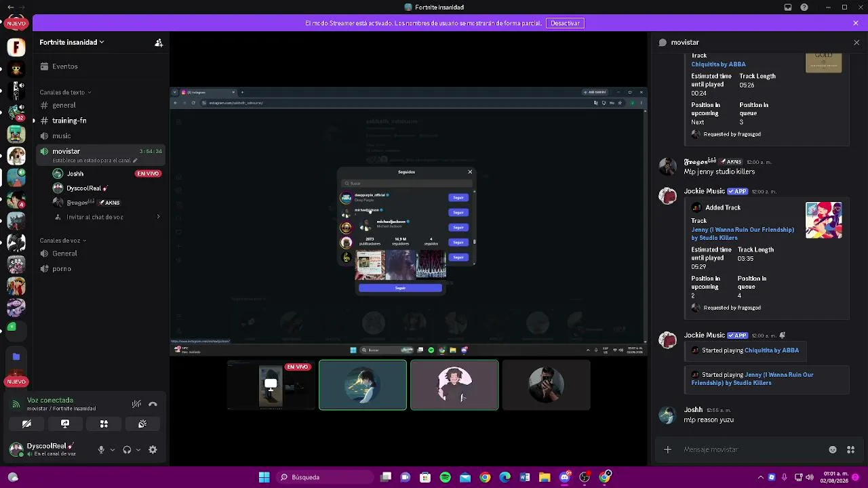Select the camera-avatar participant tile

(x=546, y=385)
